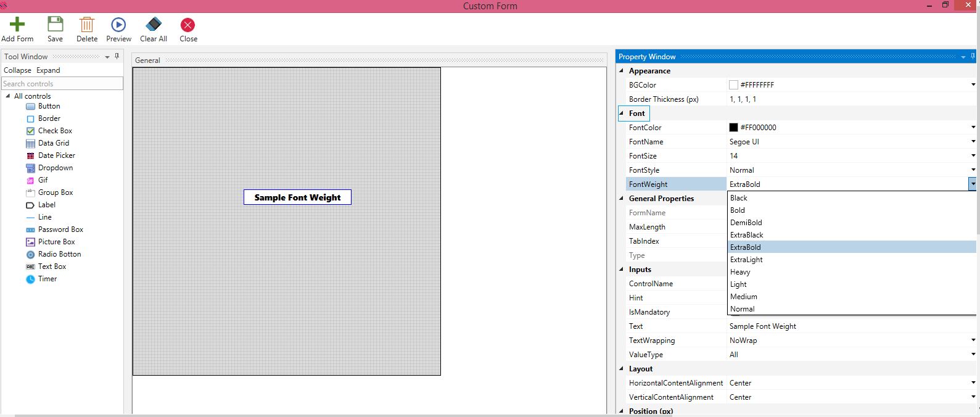Choose DemiBold from the FontWeight list
980x417 pixels.
746,223
